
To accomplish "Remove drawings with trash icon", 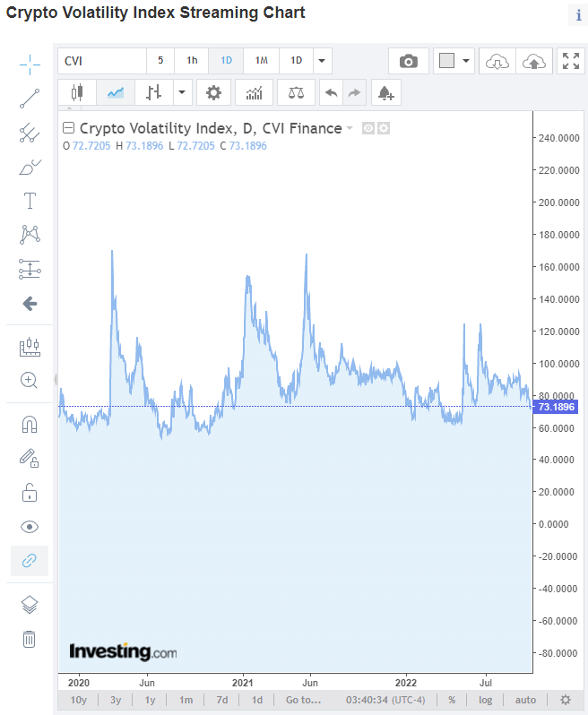I will pyautogui.click(x=30, y=639).
